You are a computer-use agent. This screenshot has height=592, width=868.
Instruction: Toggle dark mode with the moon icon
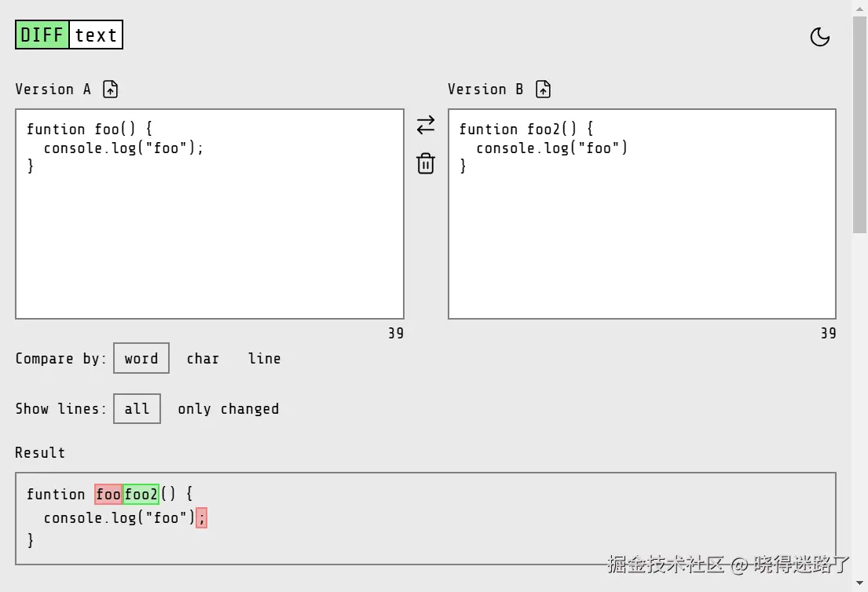(820, 37)
